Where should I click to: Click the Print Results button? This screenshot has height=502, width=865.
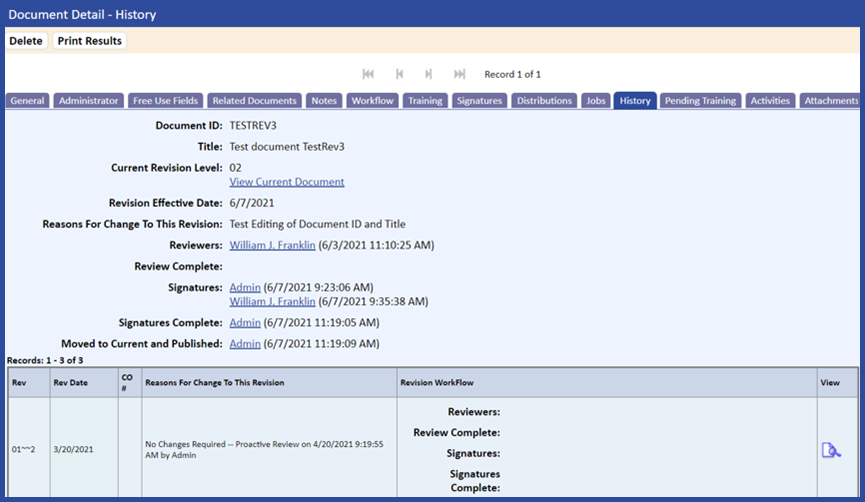point(89,41)
